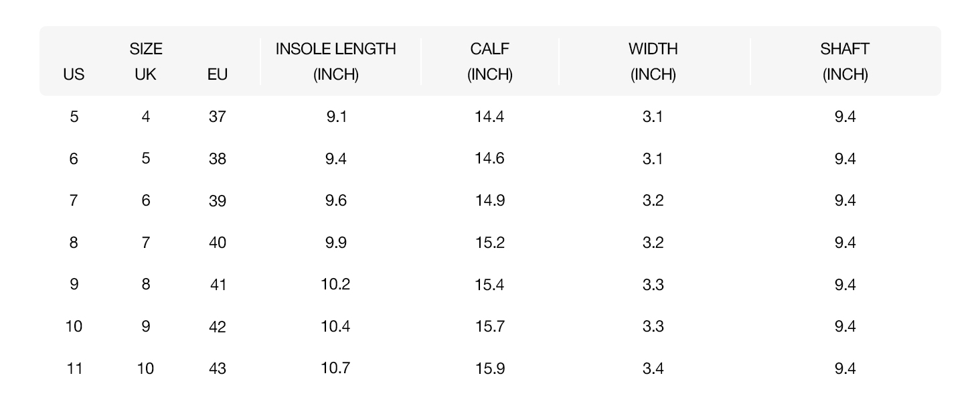This screenshot has width=980, height=402.
Task: Click the SHAFT (INCH) column header
Action: click(x=845, y=61)
